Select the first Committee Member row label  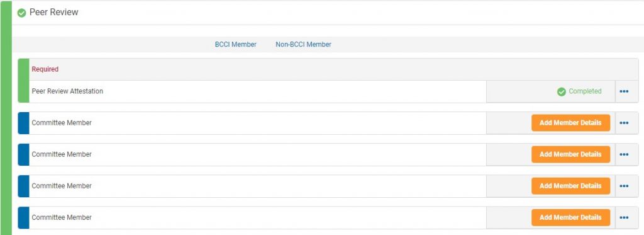coord(62,123)
